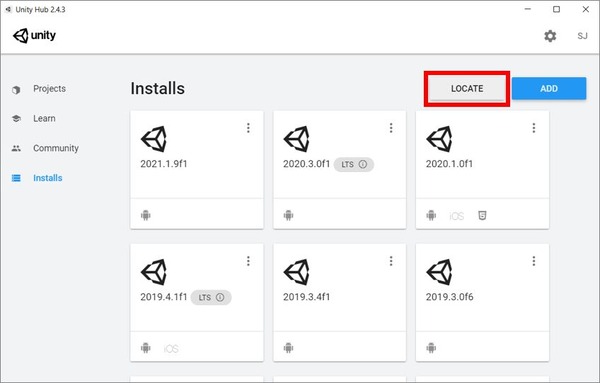Click the Learn graduation cap icon
The height and width of the screenshot is (383, 600).
click(x=16, y=119)
